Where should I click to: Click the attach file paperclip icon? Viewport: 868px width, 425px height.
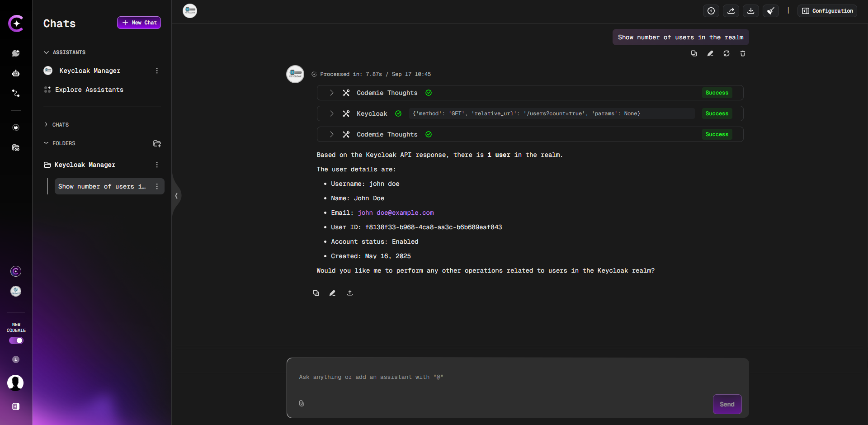point(302,403)
